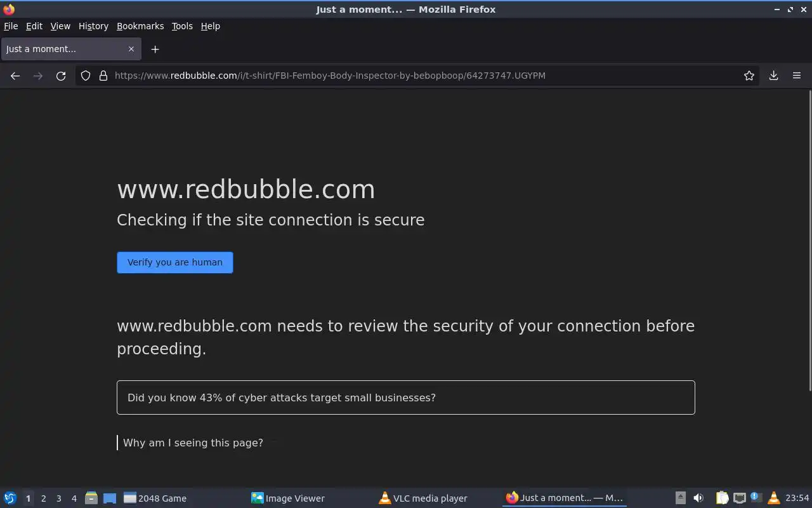The width and height of the screenshot is (812, 508).
Task: Open the Firefox downloads panel
Action: coord(774,76)
